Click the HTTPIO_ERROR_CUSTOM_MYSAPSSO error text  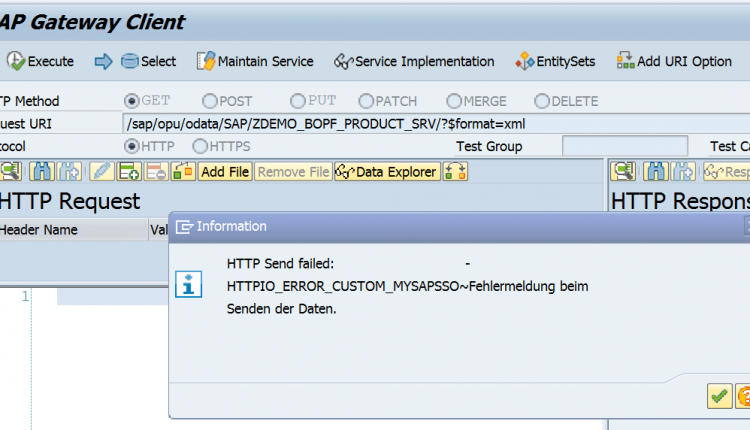(343, 286)
